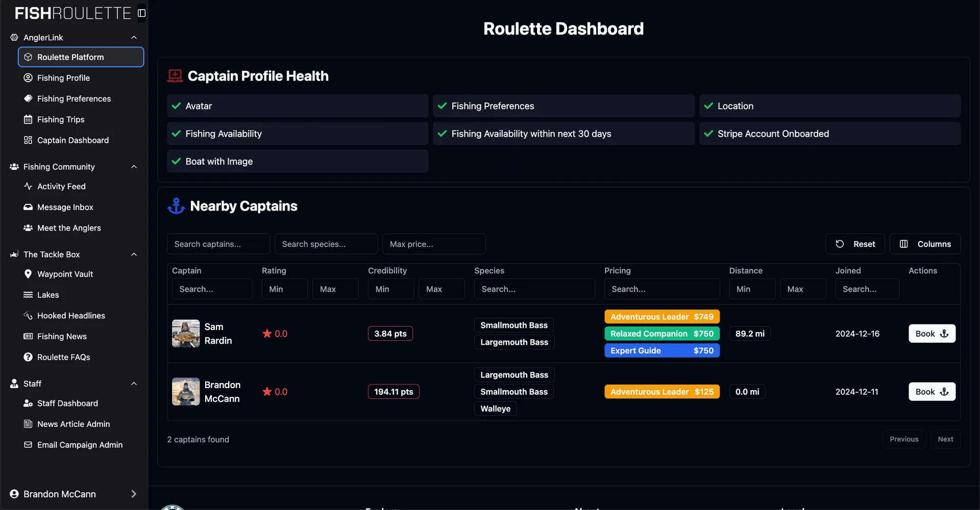
Task: Click the Hooked Headlines icon
Action: tap(28, 316)
